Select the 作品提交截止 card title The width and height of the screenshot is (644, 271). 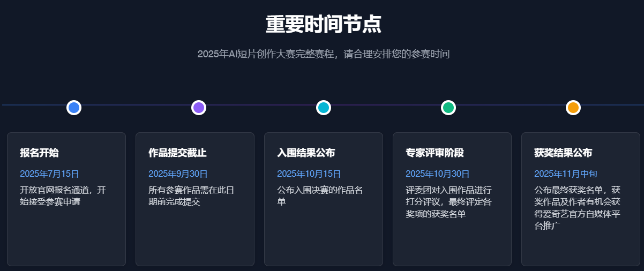(x=177, y=153)
